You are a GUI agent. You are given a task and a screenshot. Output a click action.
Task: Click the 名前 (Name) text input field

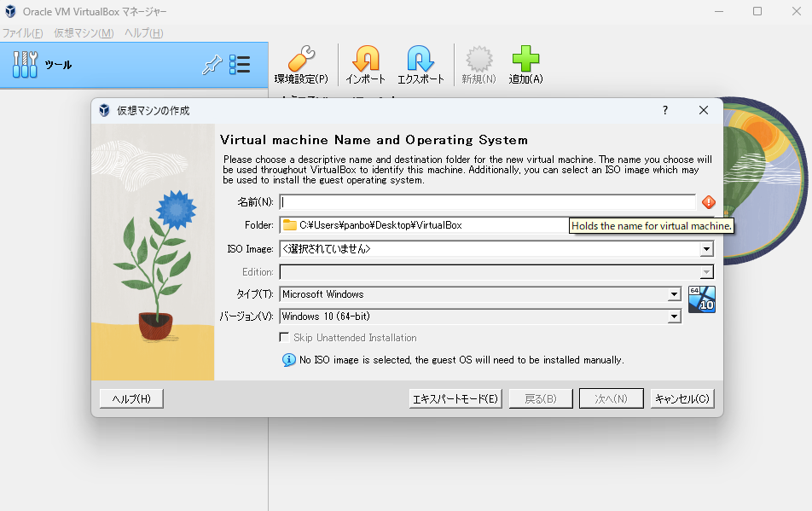click(x=488, y=203)
